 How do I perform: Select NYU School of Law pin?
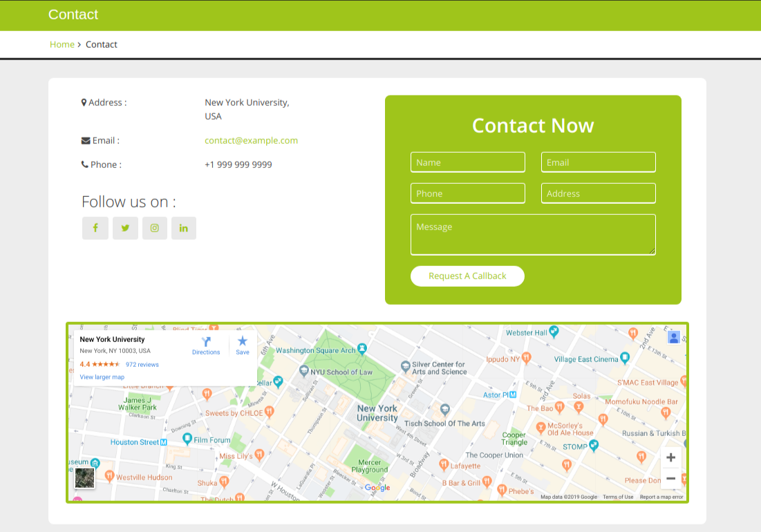(x=304, y=371)
